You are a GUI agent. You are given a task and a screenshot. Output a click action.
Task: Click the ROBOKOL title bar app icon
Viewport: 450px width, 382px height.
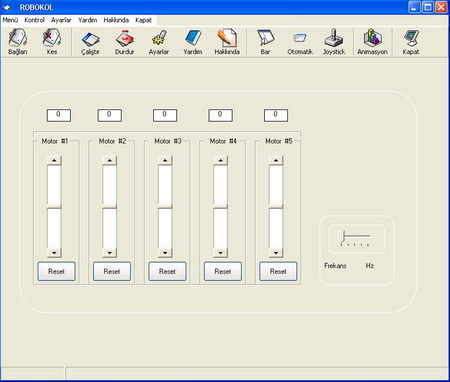pos(7,7)
